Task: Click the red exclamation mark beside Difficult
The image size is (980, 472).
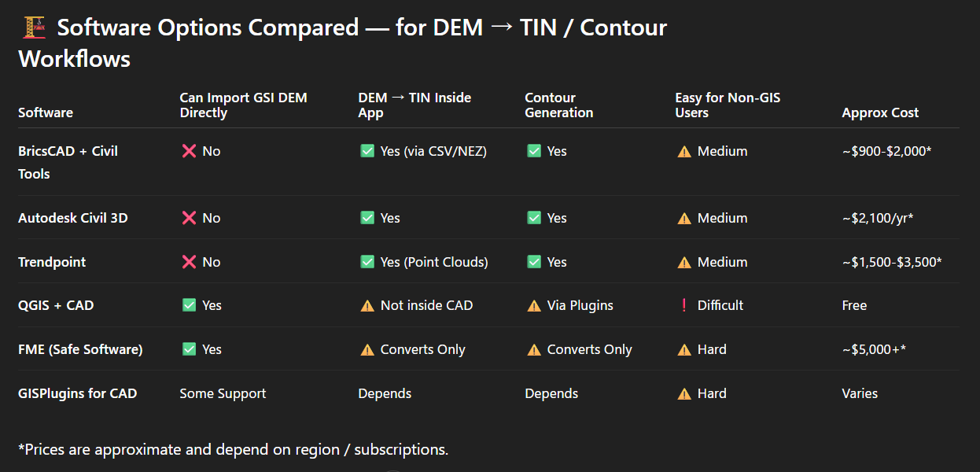Action: click(x=684, y=305)
